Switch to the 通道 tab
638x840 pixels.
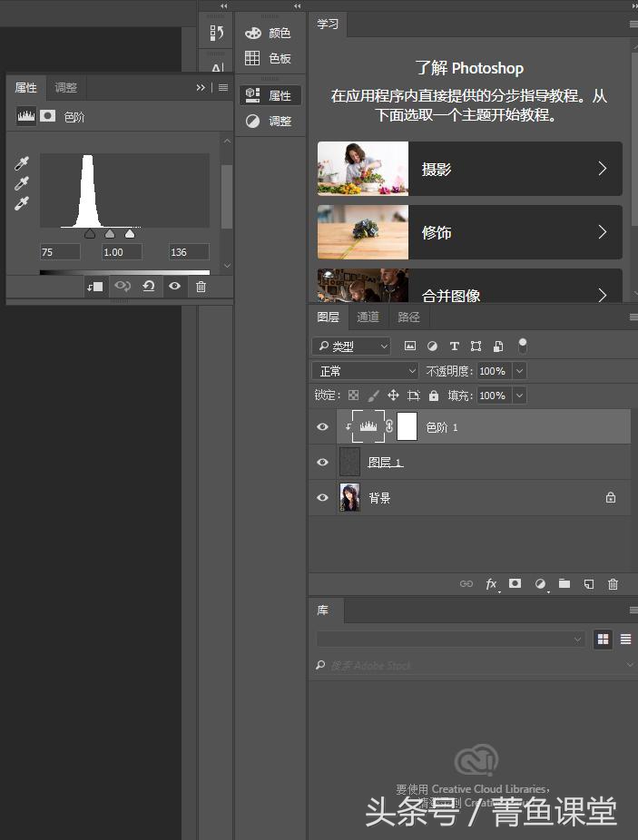point(368,317)
